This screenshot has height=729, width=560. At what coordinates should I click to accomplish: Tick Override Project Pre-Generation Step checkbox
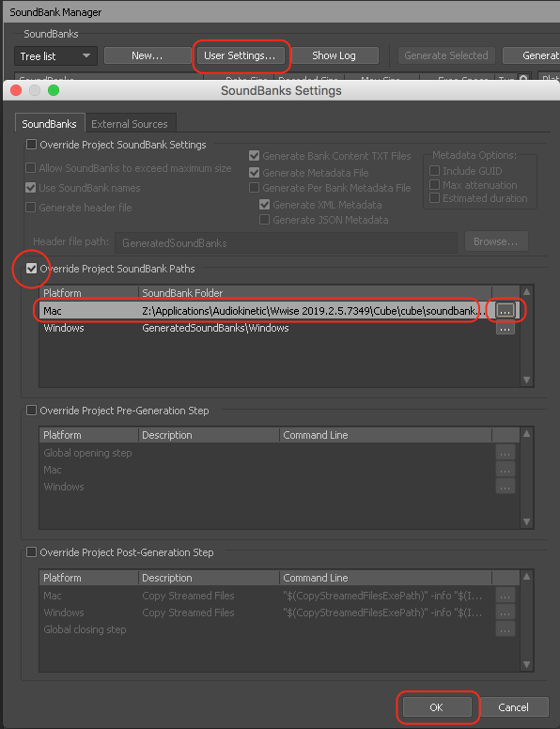32,411
